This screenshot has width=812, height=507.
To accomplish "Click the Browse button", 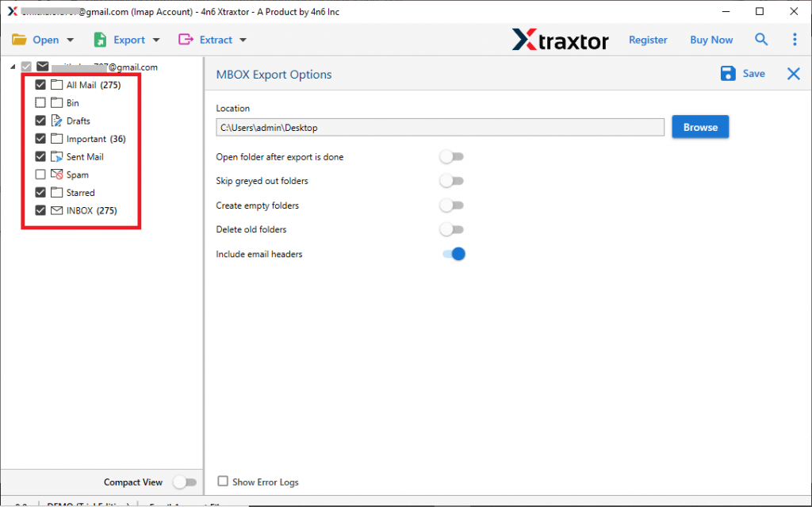I will pyautogui.click(x=699, y=126).
